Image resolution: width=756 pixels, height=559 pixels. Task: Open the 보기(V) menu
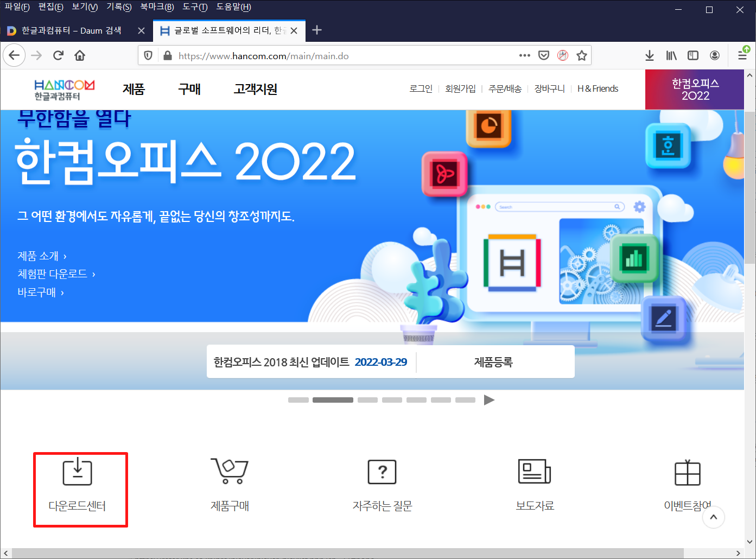pyautogui.click(x=85, y=7)
